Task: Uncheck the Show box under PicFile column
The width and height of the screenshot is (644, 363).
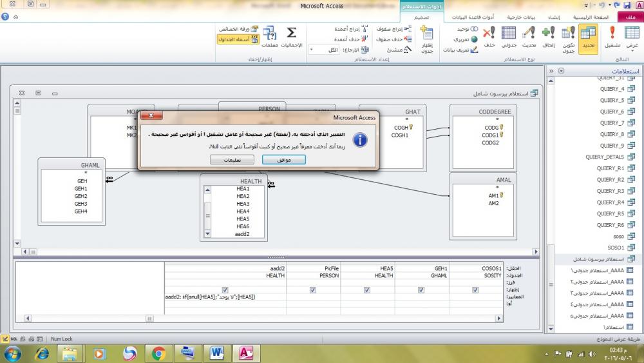Action: (x=313, y=290)
